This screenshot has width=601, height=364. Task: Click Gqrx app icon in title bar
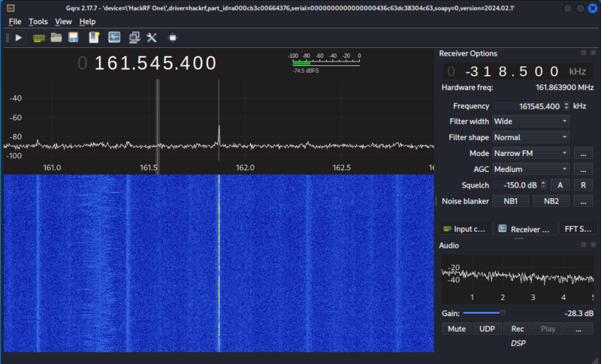(11, 8)
